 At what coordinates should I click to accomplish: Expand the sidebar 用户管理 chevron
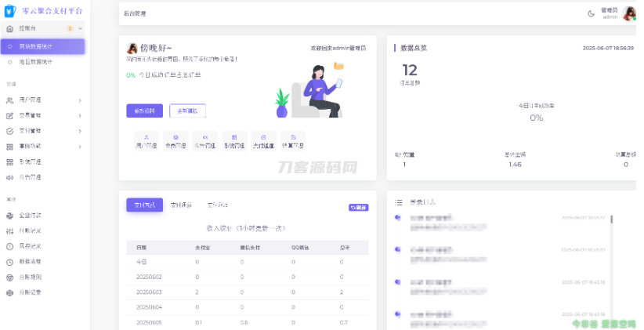80,100
